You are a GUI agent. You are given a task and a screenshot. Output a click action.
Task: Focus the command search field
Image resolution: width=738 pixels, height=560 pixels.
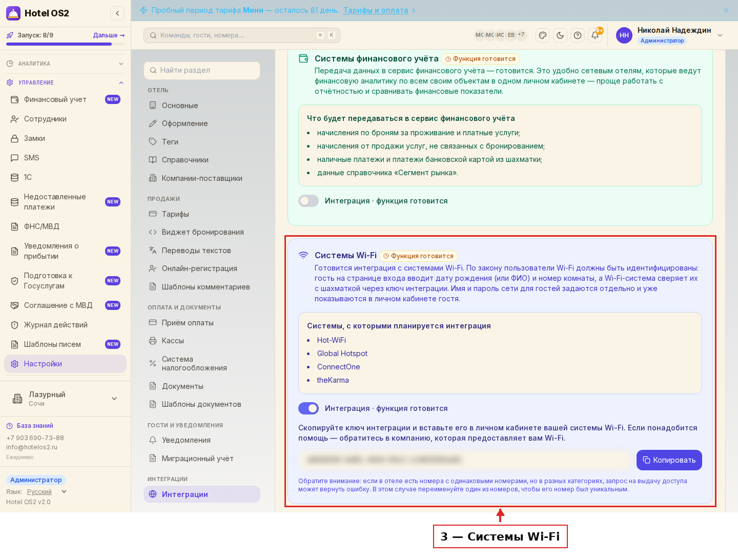pos(242,35)
